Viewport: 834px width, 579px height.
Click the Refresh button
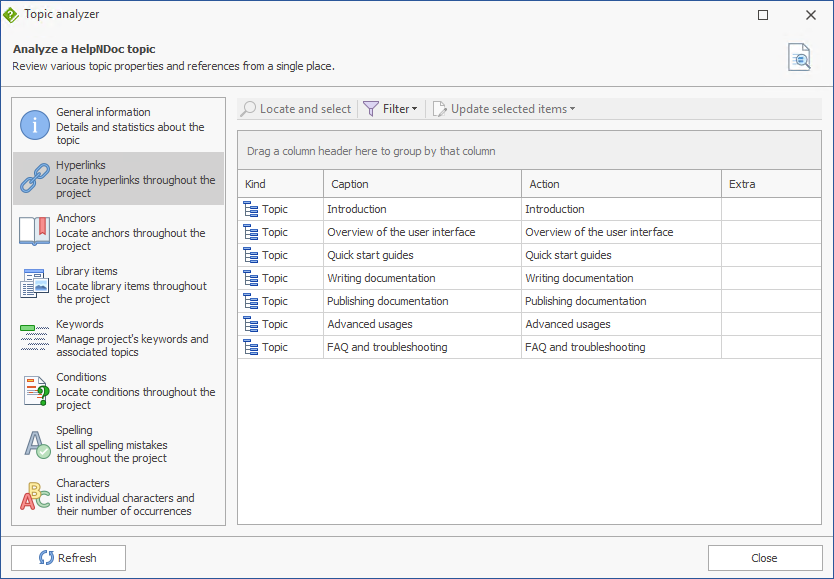[69, 558]
